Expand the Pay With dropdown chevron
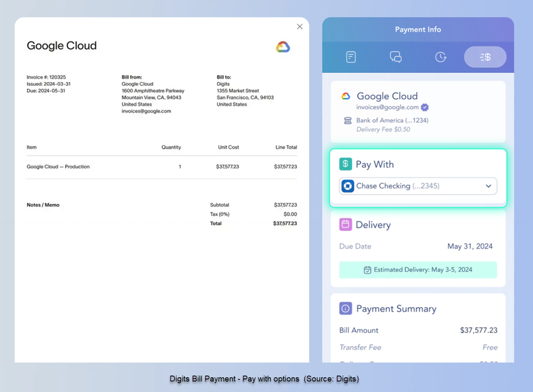The image size is (533, 392). point(489,186)
